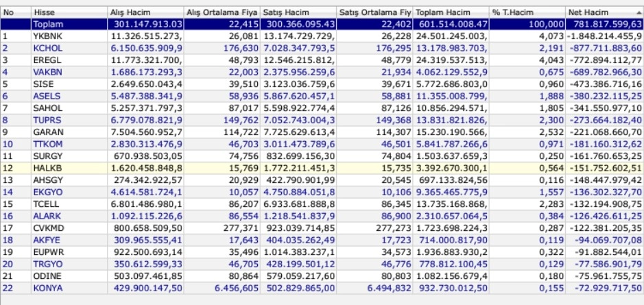
Task: Select the ALARK stock row
Action: (x=322, y=217)
